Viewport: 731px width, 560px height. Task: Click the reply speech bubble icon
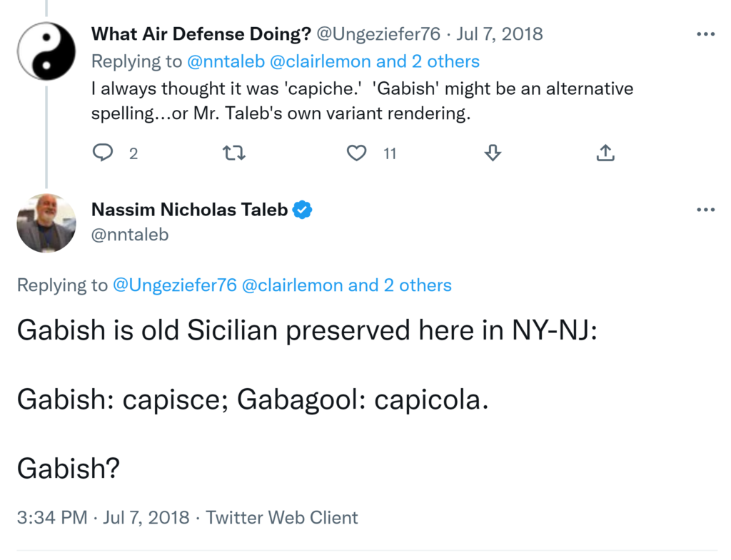click(x=104, y=153)
